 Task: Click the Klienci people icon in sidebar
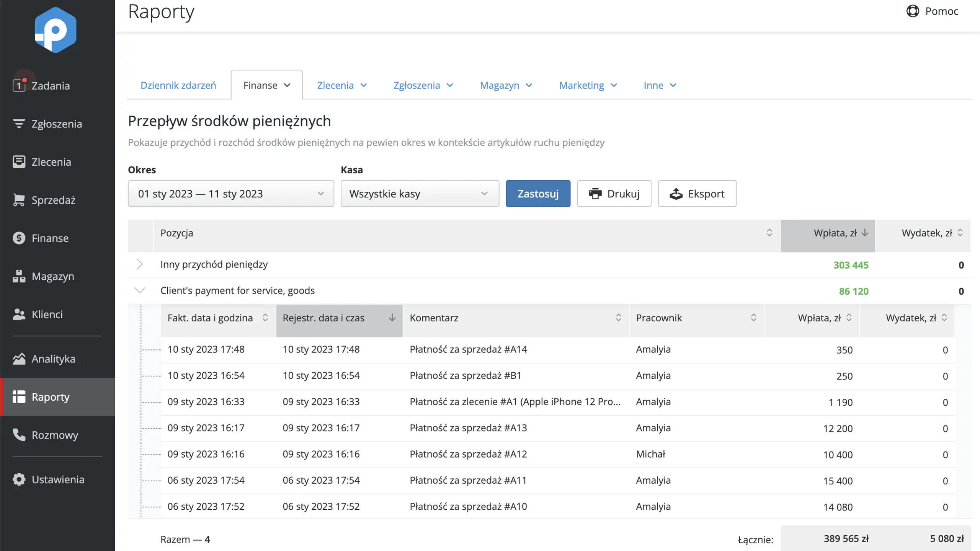19,314
